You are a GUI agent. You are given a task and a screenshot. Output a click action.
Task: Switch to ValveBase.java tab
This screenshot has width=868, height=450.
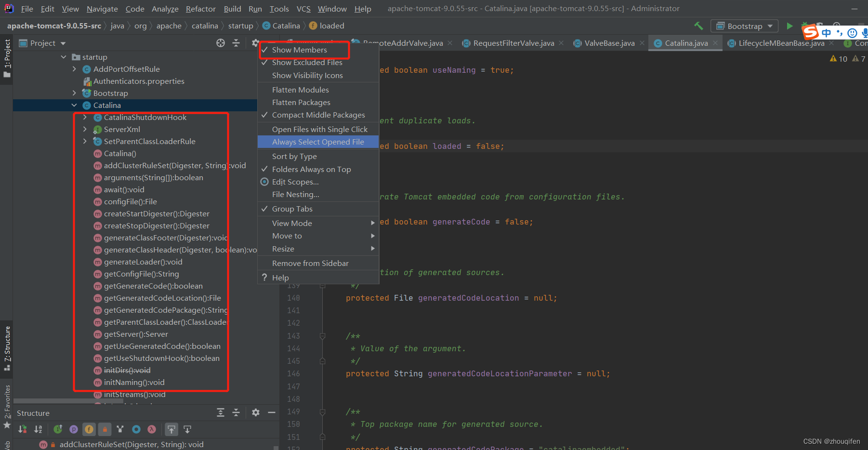pyautogui.click(x=609, y=43)
